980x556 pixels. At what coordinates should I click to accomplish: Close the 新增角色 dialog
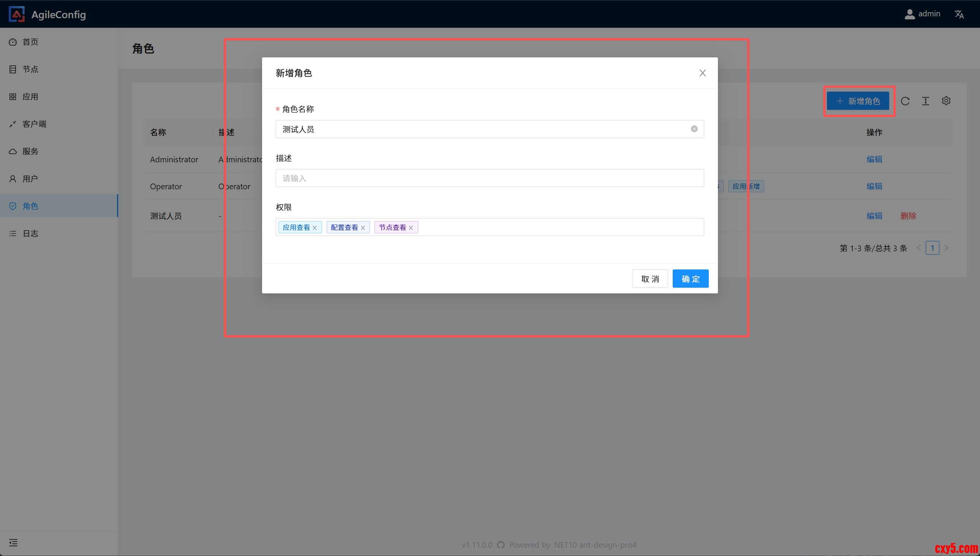click(x=703, y=73)
